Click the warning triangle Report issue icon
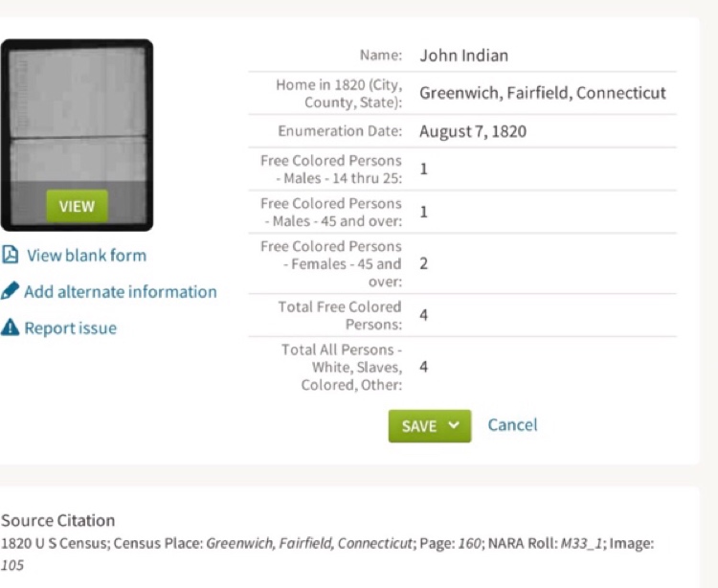Screen dimensions: 718x588 10,328
